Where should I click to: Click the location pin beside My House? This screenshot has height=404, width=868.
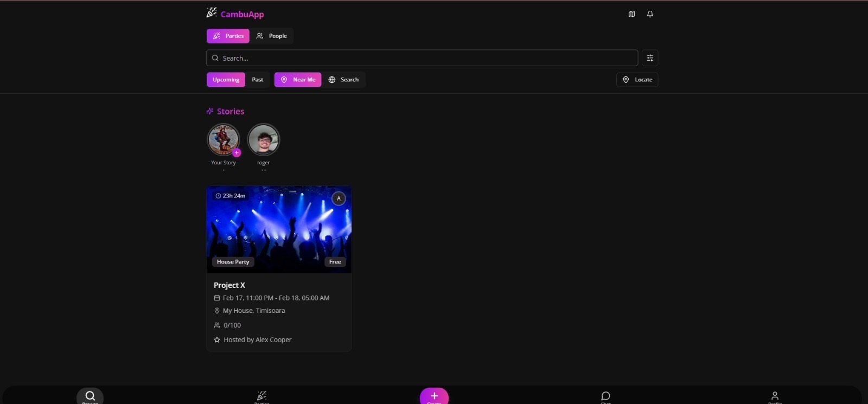[x=217, y=311]
